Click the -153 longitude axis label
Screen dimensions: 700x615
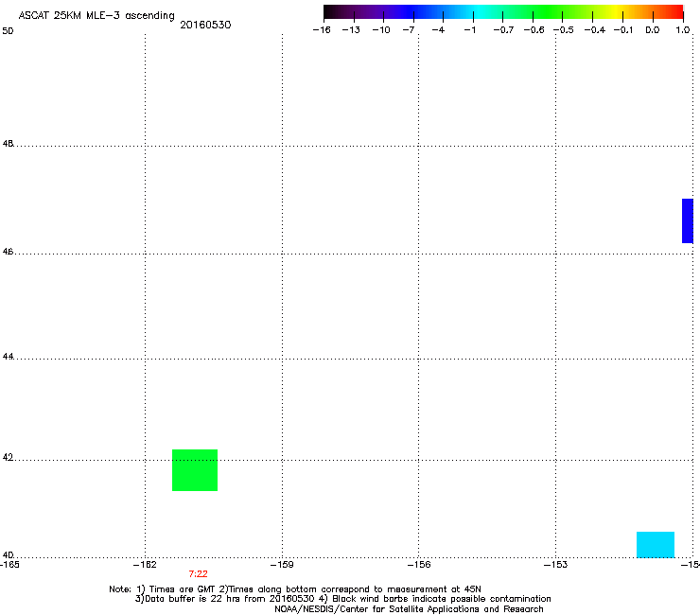coord(556,565)
